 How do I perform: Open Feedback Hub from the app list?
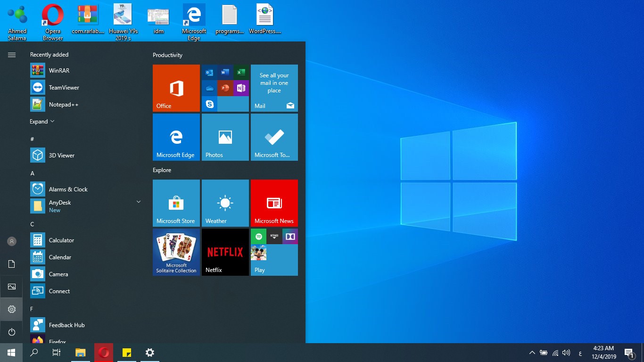pos(86,325)
